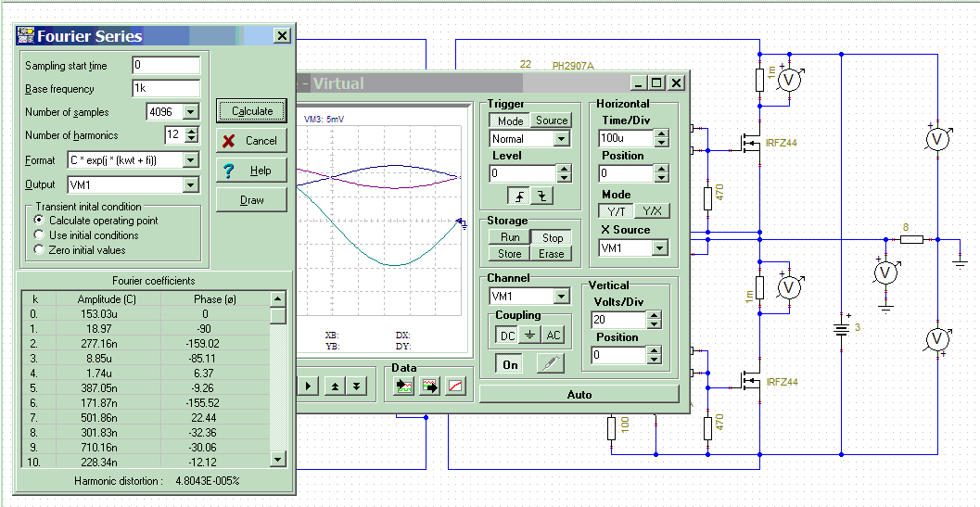Switch horizontal mode to Y/X
980x507 pixels.
tap(652, 211)
